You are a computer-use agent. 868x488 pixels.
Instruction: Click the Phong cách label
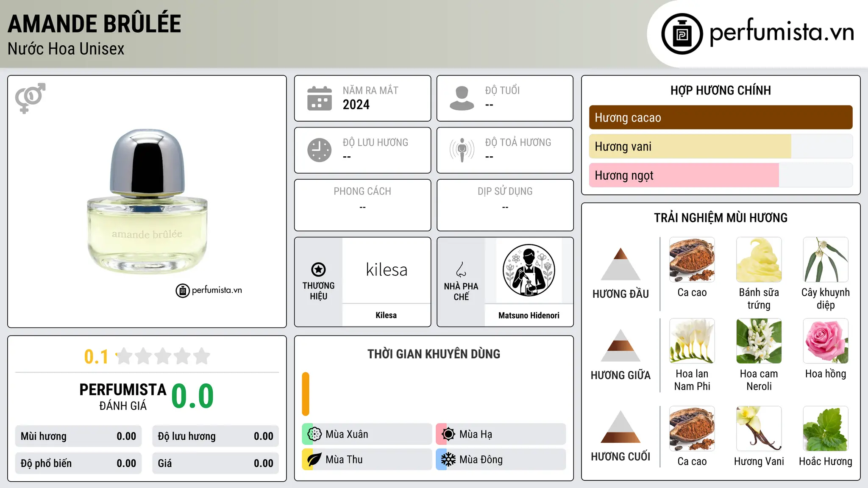coord(362,191)
